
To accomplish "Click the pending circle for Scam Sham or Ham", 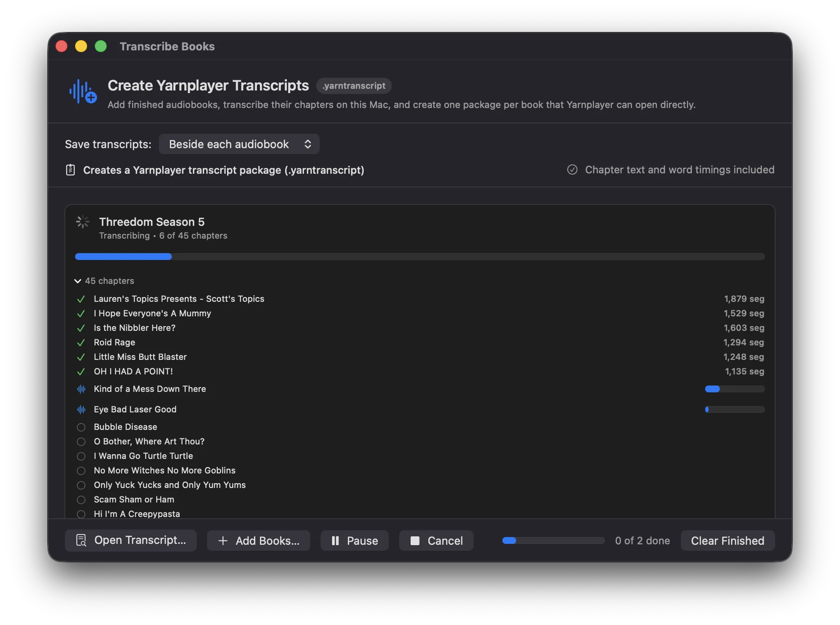I will [81, 500].
